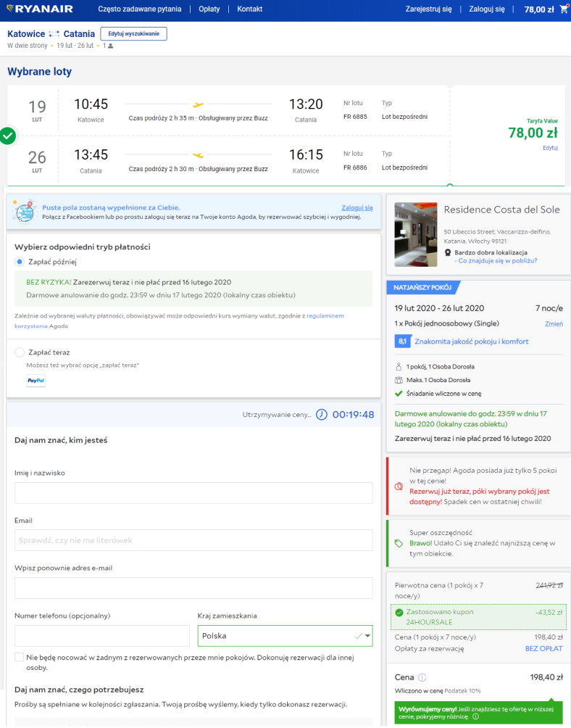Click the green checkmark on selected flights
Image resolution: width=571 pixels, height=728 pixels.
[7, 136]
